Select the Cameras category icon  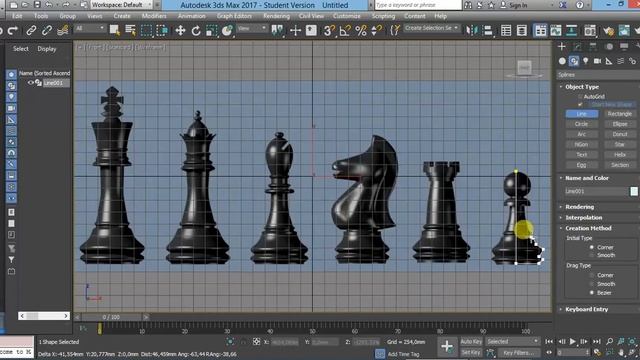coord(597,61)
